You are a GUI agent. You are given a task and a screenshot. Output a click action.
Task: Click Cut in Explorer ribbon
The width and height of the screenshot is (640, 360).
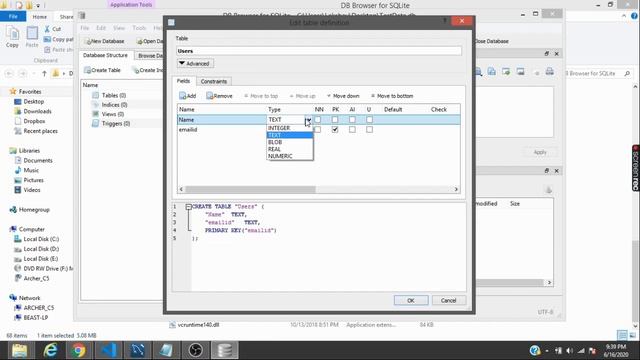pyautogui.click(x=53, y=29)
